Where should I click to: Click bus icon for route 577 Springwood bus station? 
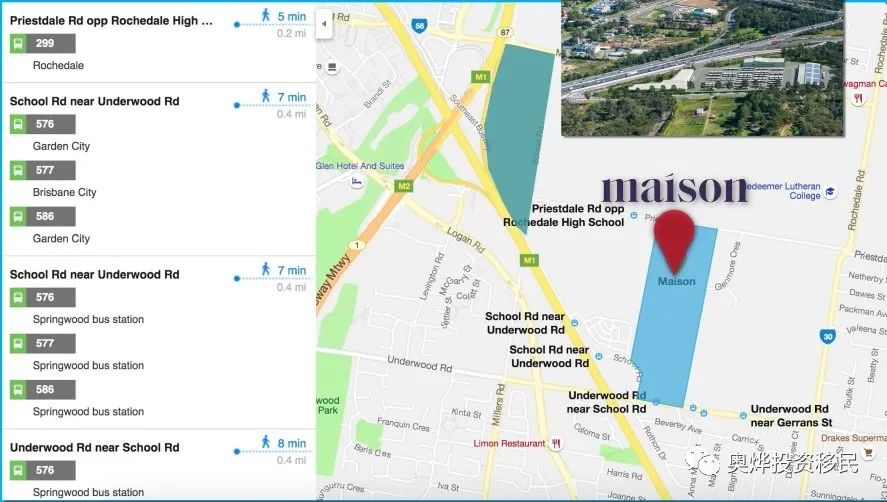[x=18, y=344]
